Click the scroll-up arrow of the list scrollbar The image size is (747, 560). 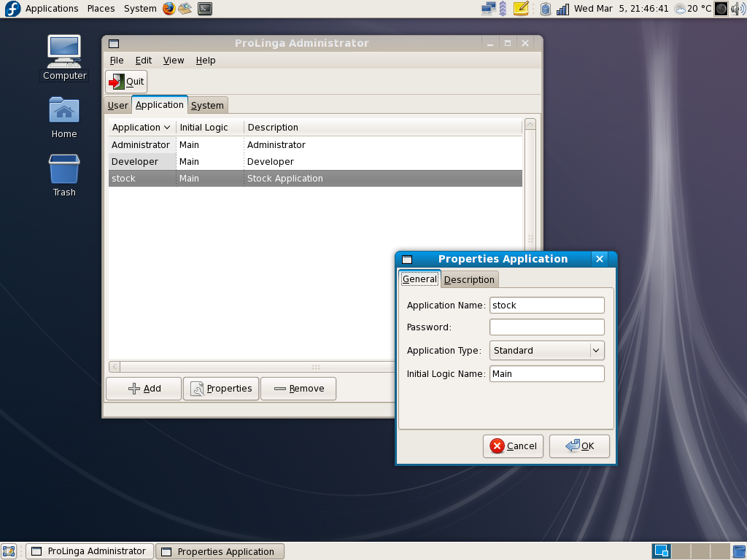click(x=530, y=125)
